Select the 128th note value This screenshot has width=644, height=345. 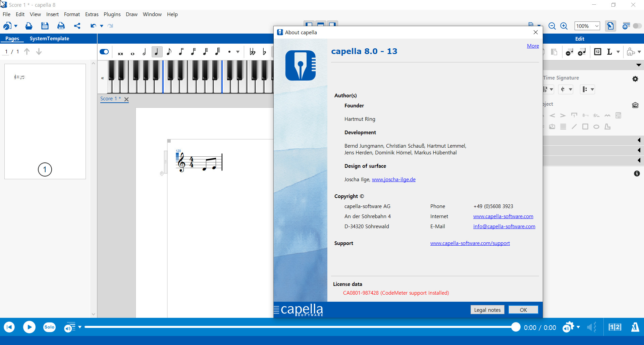[217, 52]
